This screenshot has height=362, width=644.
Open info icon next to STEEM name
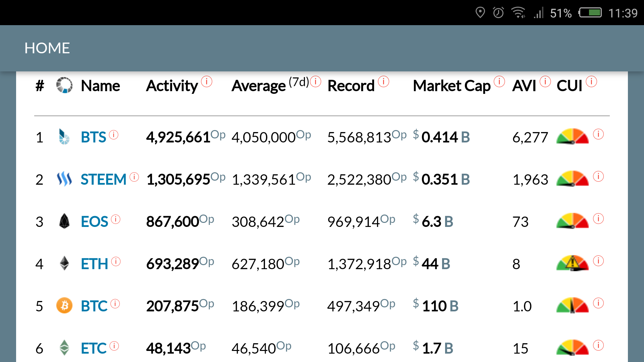[x=134, y=177]
